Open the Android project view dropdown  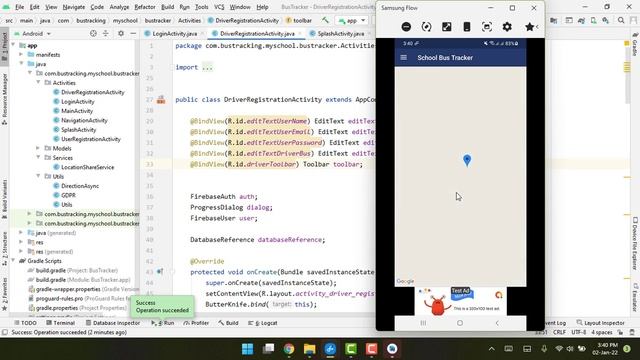[x=33, y=33]
